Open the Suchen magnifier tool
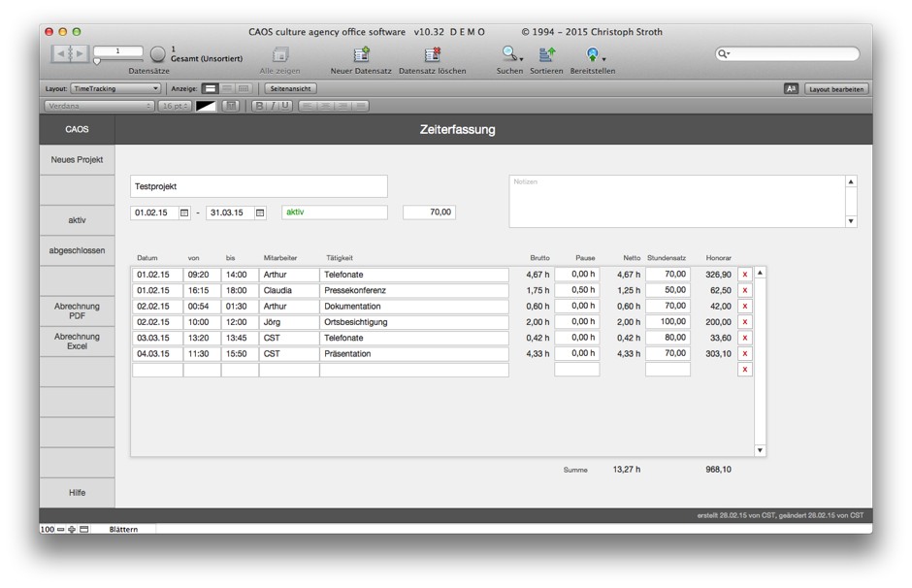This screenshot has width=912, height=588. [510, 54]
